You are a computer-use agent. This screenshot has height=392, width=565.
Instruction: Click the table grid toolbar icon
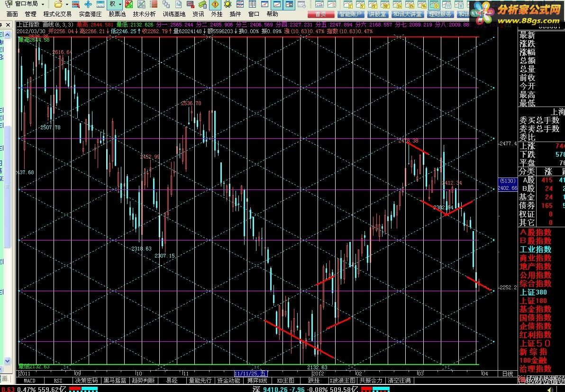click(x=252, y=4)
